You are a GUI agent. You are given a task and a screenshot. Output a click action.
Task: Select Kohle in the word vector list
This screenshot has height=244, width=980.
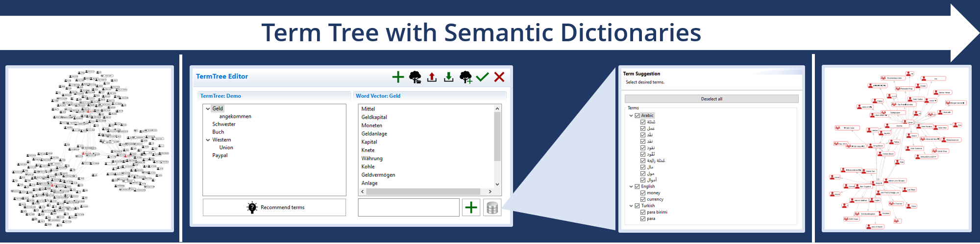coord(368,167)
